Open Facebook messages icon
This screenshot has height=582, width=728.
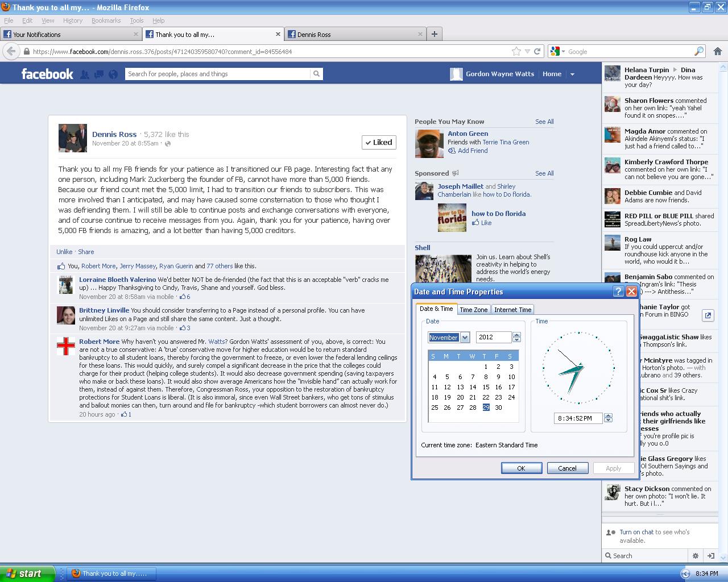pos(99,74)
